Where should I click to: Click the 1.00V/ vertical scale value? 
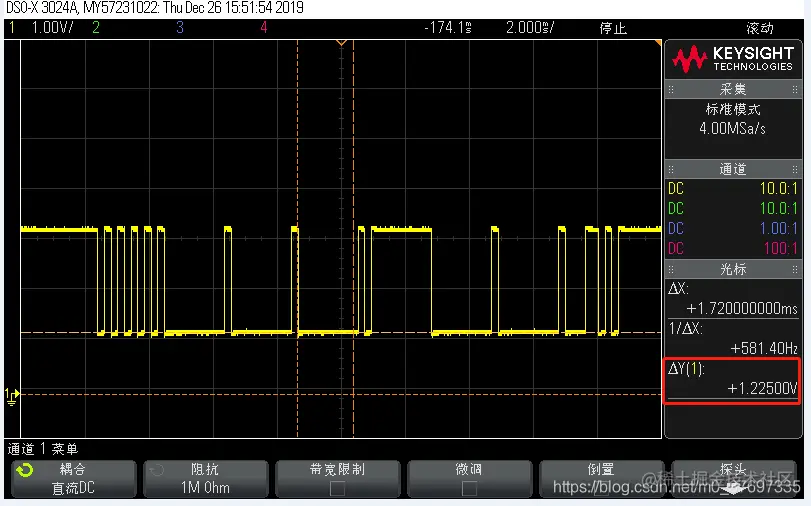click(52, 27)
